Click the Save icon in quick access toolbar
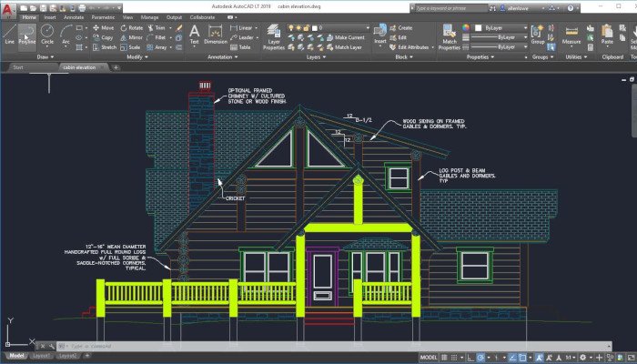Screen dimensions: 637x364 (x=44, y=7)
